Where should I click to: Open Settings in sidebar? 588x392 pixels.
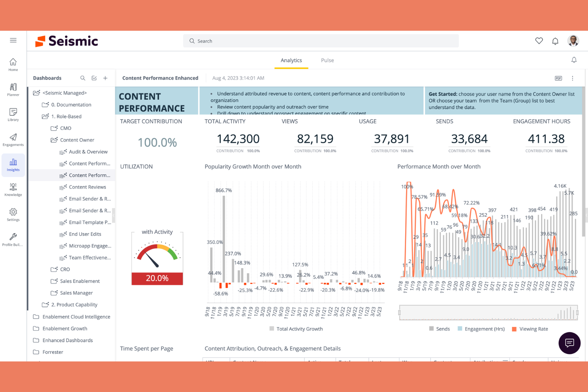point(13,215)
